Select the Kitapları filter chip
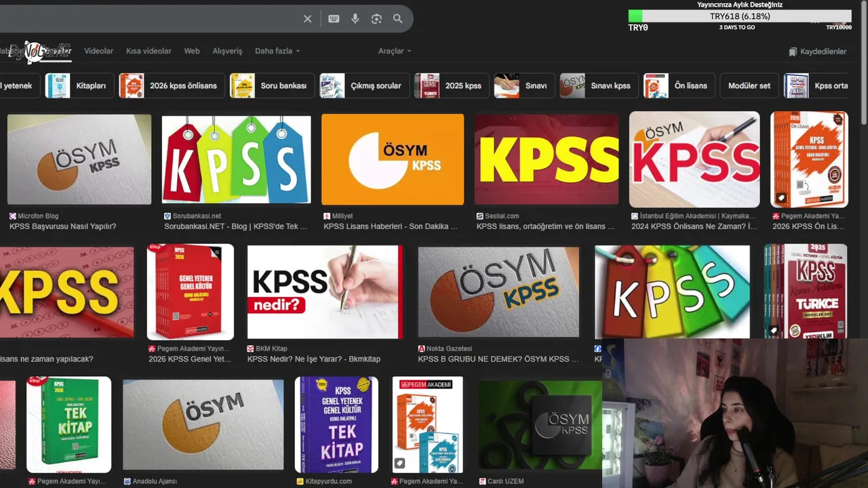Viewport: 868px width, 488px height. tap(79, 86)
